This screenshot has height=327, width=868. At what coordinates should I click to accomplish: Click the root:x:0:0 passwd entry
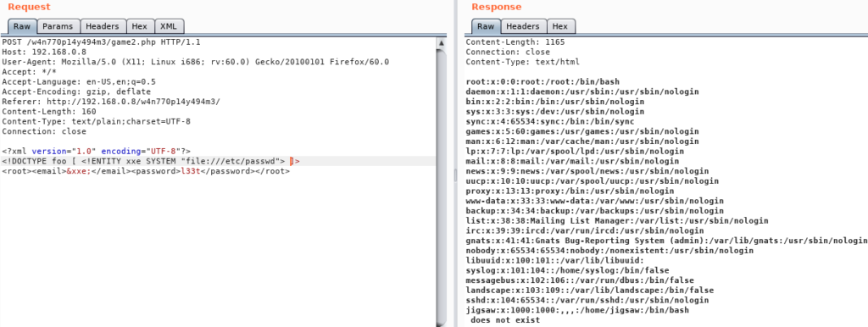[x=542, y=82]
